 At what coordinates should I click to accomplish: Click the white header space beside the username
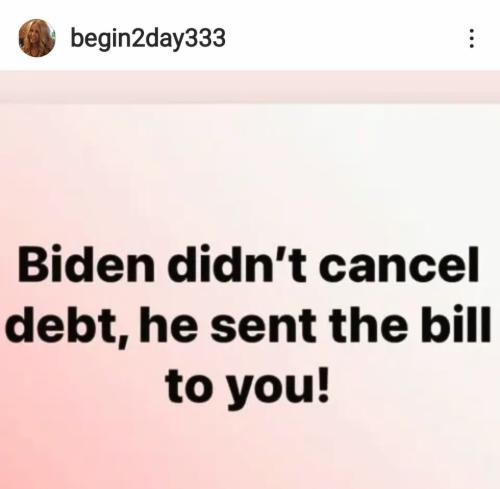[343, 38]
